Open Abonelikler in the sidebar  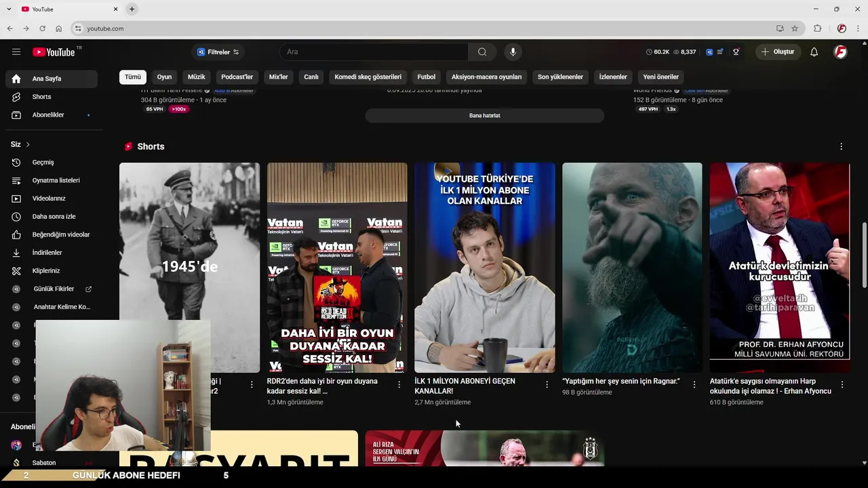(52, 115)
